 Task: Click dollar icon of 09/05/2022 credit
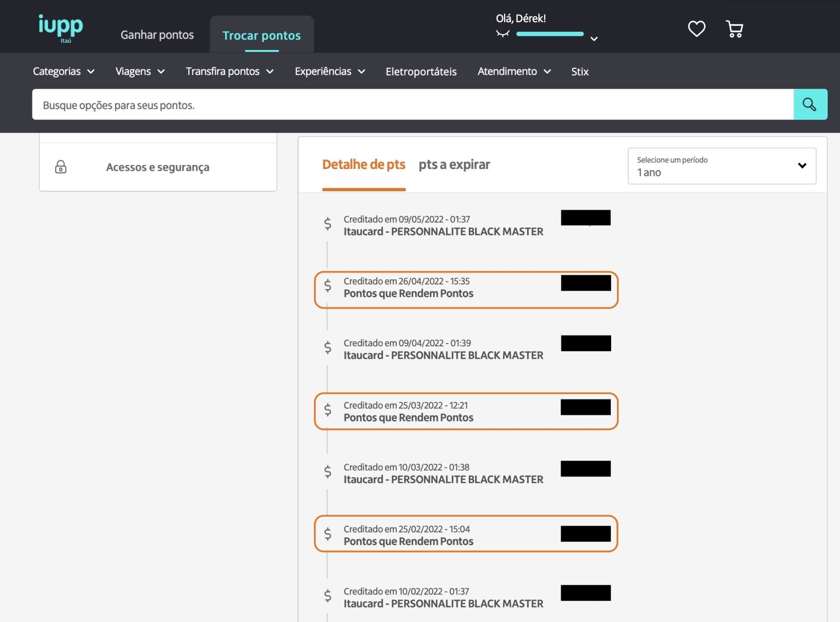(328, 224)
